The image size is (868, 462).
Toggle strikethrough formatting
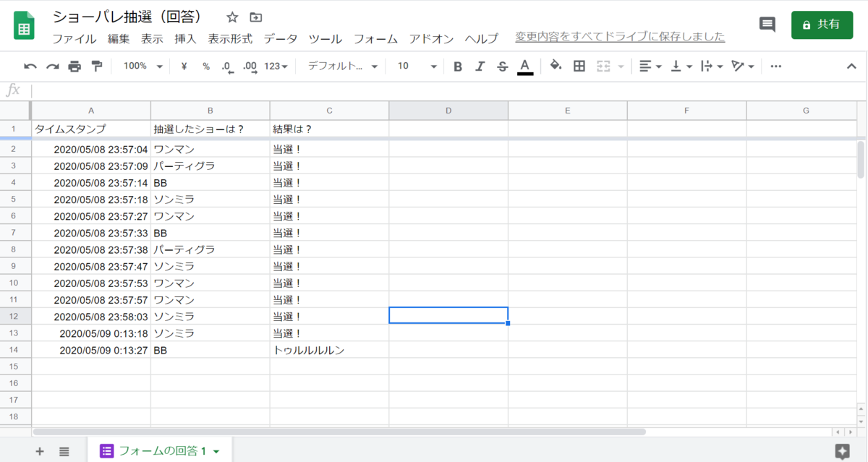tap(503, 67)
